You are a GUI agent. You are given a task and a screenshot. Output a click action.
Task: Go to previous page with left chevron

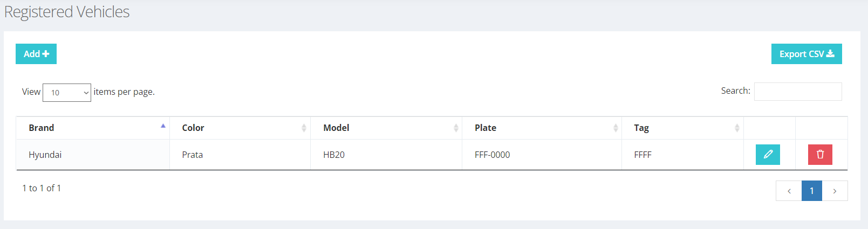point(789,191)
